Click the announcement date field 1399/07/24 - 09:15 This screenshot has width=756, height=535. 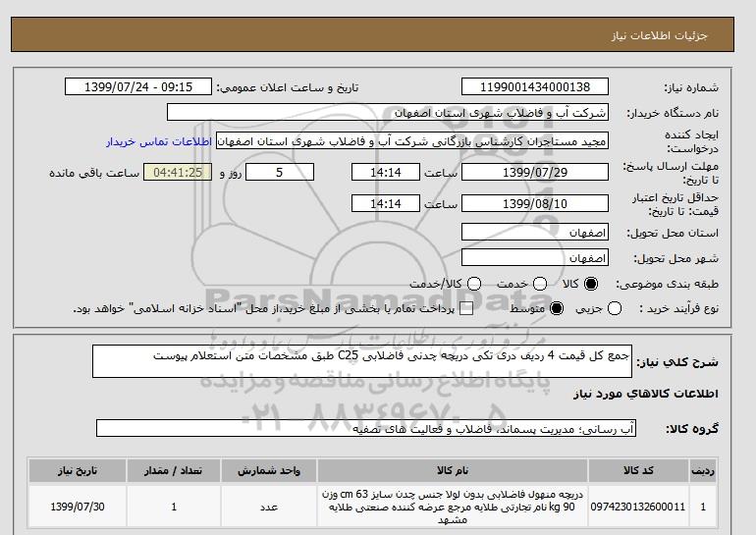[138, 86]
